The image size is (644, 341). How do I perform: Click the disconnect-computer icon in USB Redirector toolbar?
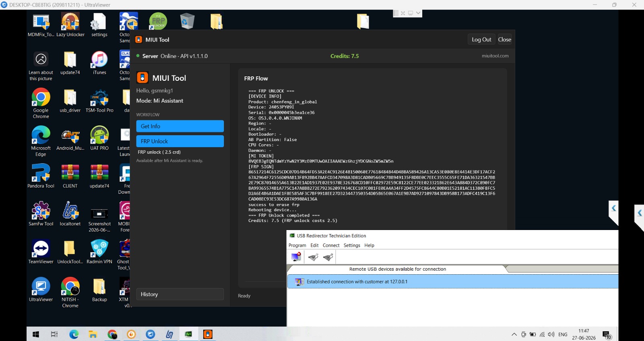(296, 257)
